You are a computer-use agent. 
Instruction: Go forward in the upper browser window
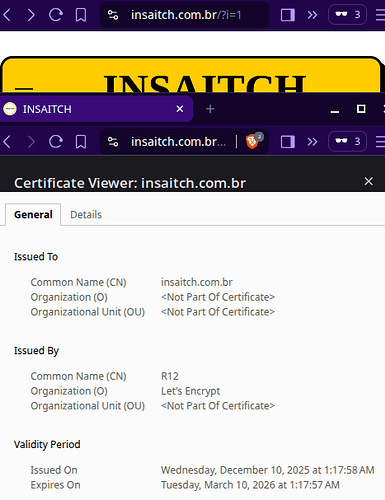(31, 15)
